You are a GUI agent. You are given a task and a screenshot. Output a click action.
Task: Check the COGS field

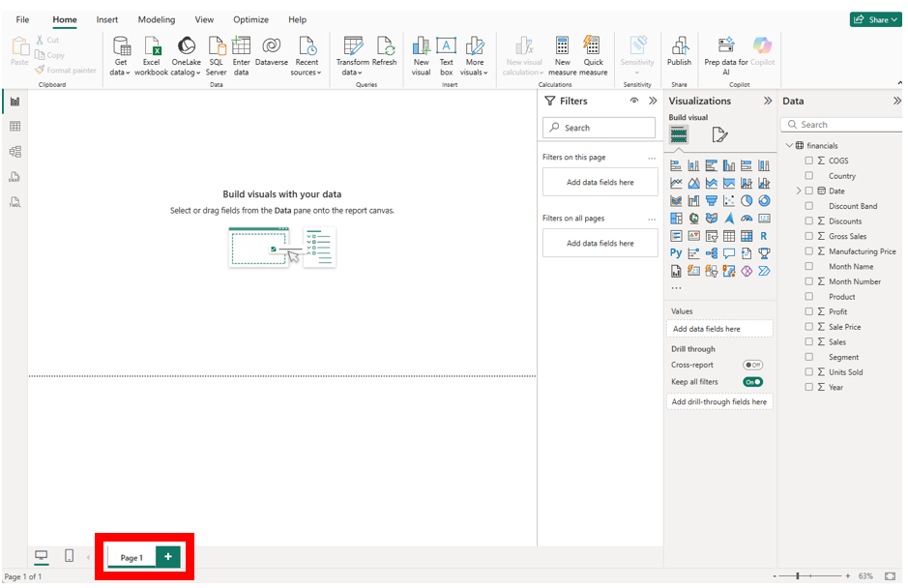tap(809, 161)
